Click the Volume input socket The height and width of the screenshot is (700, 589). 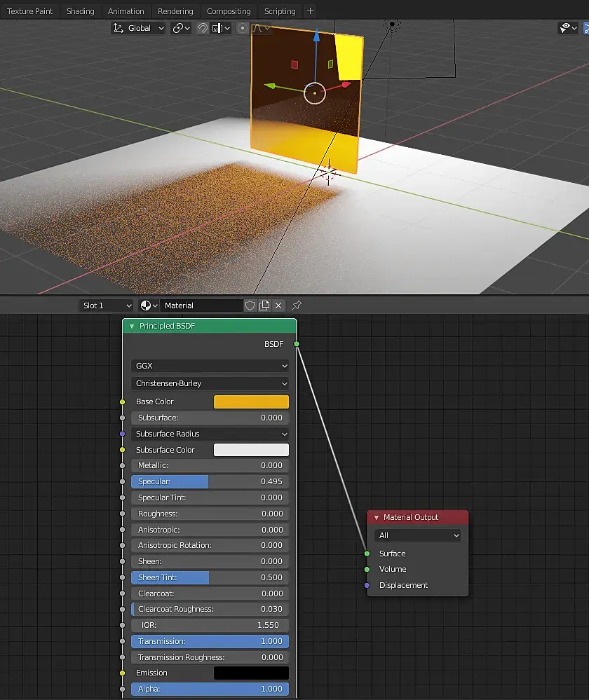367,569
